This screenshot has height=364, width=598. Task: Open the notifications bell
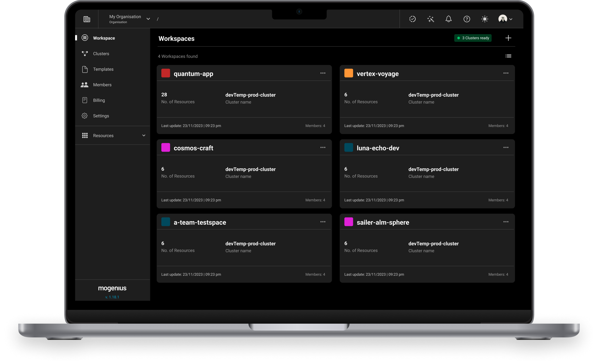448,19
